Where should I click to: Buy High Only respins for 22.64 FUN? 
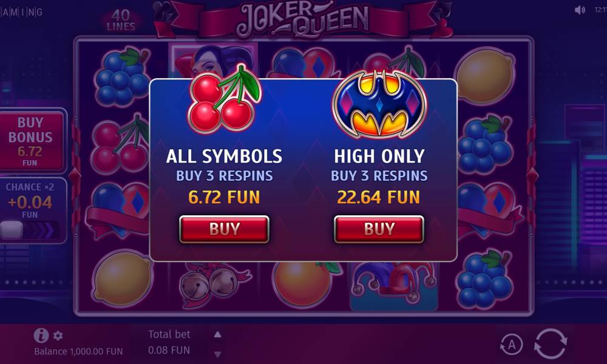(379, 229)
